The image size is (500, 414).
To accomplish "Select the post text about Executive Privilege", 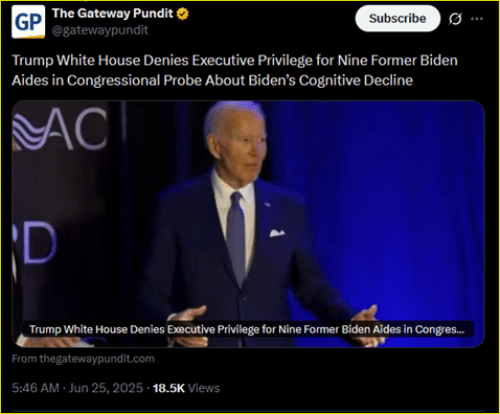I will click(235, 70).
